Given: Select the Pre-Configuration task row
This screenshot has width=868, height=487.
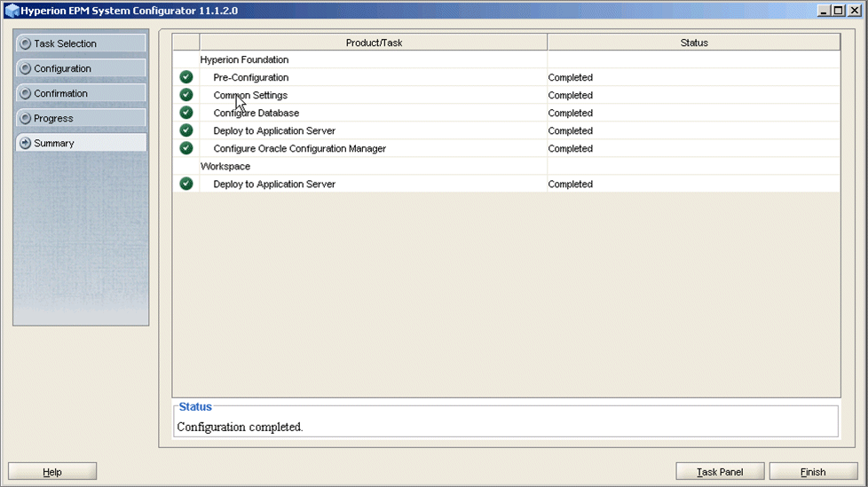Looking at the screenshot, I should pyautogui.click(x=506, y=77).
